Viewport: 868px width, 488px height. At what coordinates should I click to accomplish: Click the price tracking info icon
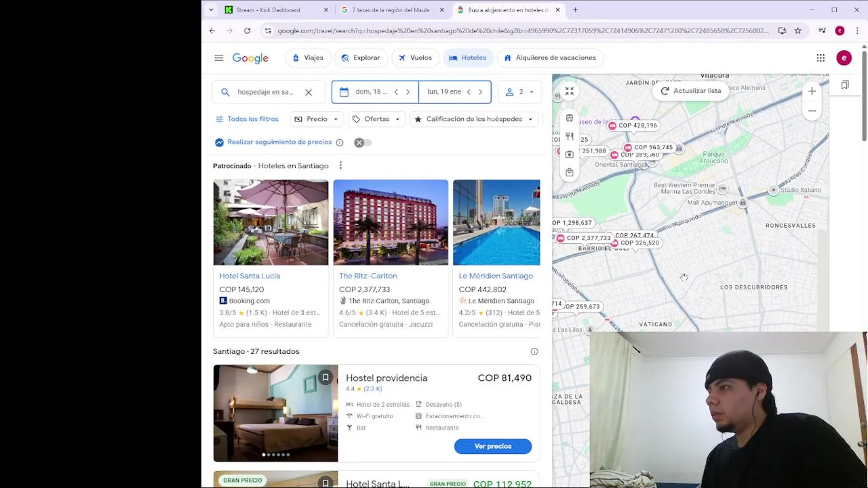pos(340,142)
